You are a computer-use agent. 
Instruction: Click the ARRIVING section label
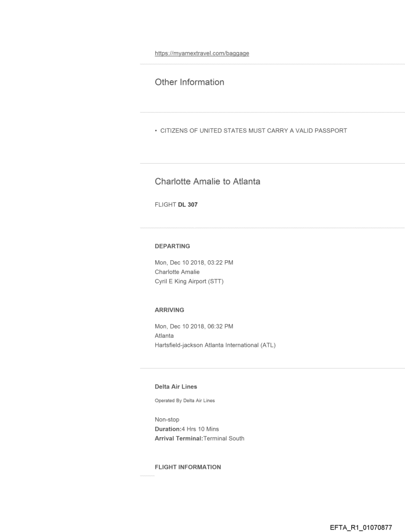point(169,310)
